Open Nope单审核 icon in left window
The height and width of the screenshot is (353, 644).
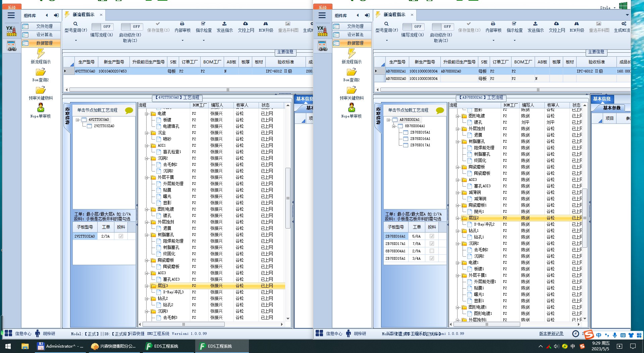point(41,108)
